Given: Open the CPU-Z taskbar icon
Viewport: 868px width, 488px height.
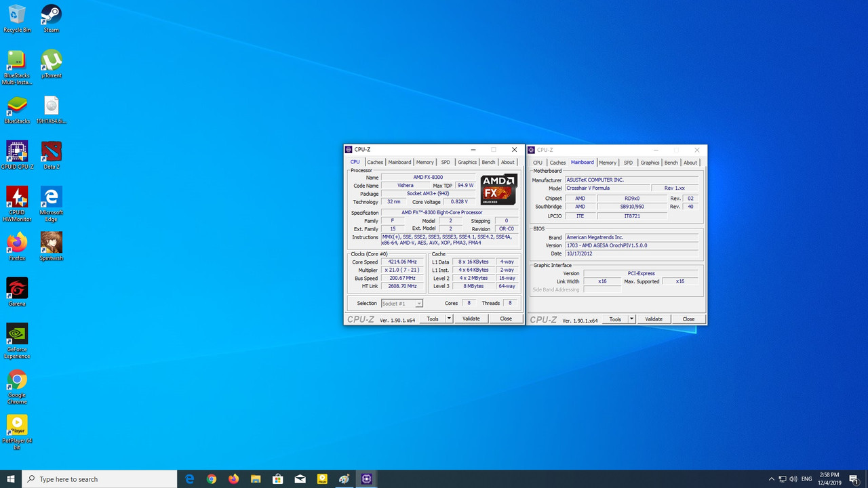Looking at the screenshot, I should pos(366,479).
